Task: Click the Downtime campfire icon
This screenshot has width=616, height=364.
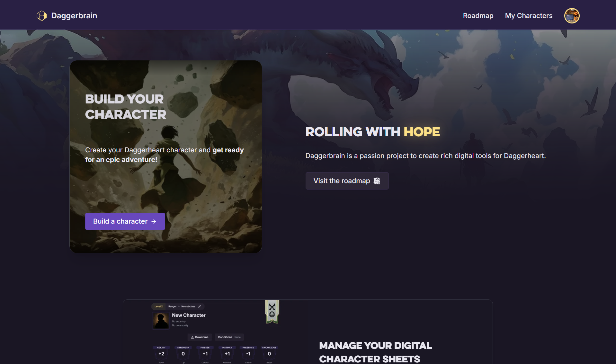Action: [x=192, y=337]
